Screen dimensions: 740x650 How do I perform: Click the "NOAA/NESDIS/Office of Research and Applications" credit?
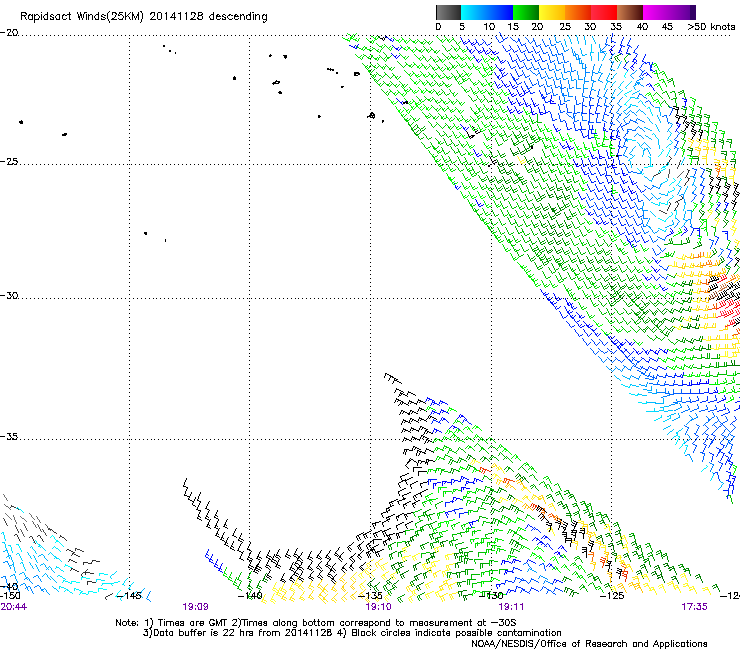click(x=589, y=644)
